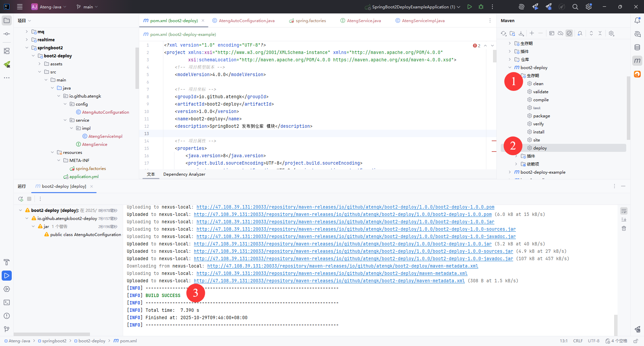Reload all Maven projects
The width and height of the screenshot is (644, 346).
click(x=503, y=33)
